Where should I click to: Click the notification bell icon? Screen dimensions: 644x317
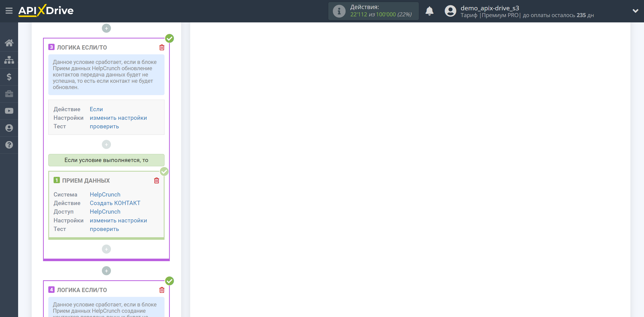click(x=430, y=11)
